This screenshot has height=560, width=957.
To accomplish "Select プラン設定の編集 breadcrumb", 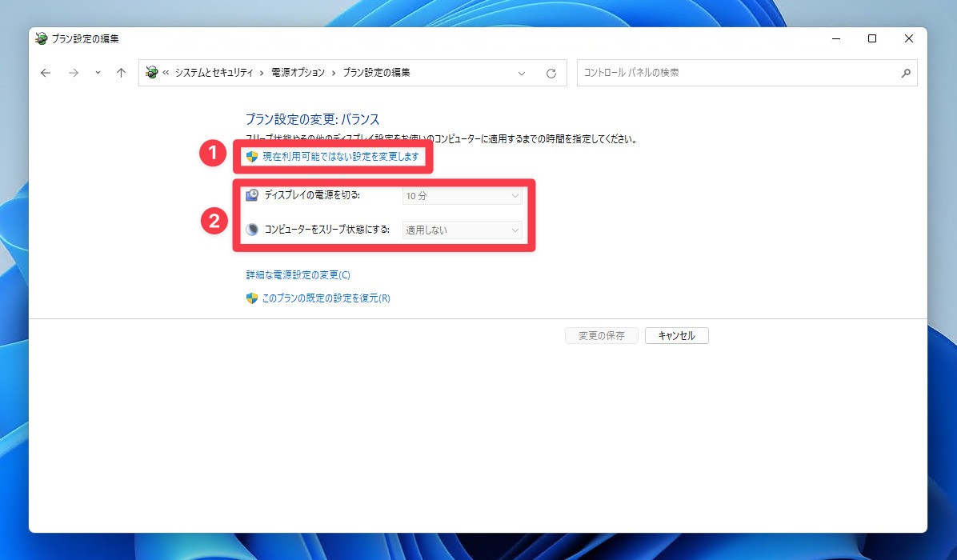I will coord(376,73).
